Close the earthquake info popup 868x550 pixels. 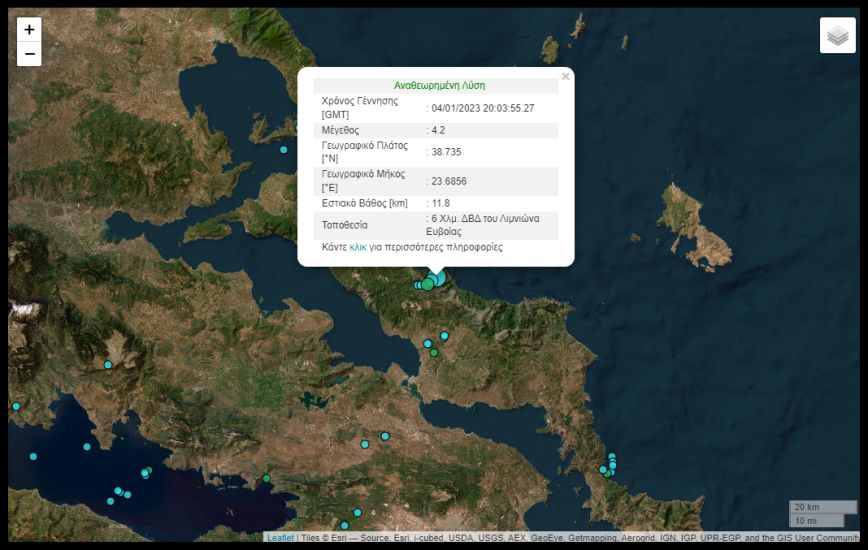565,76
